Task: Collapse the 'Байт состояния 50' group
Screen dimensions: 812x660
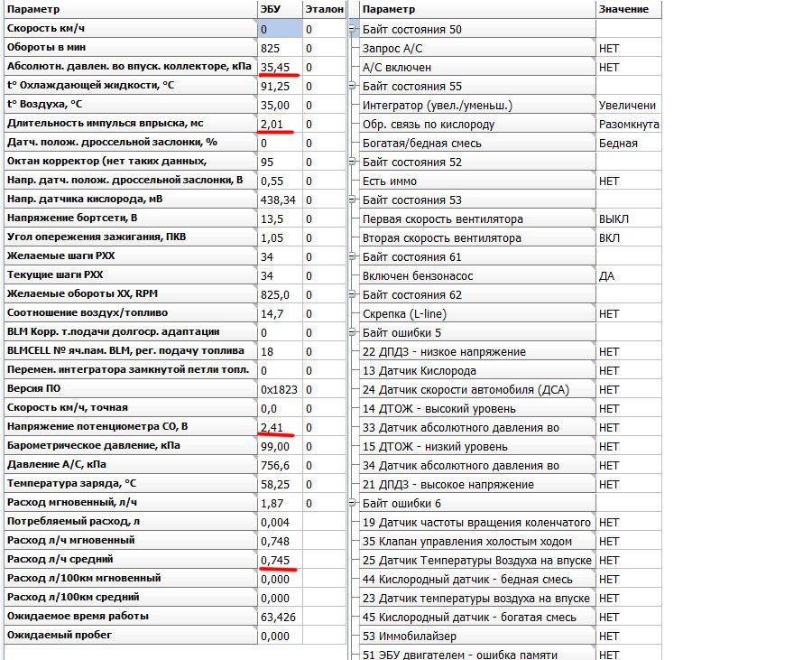Action: 353,29
